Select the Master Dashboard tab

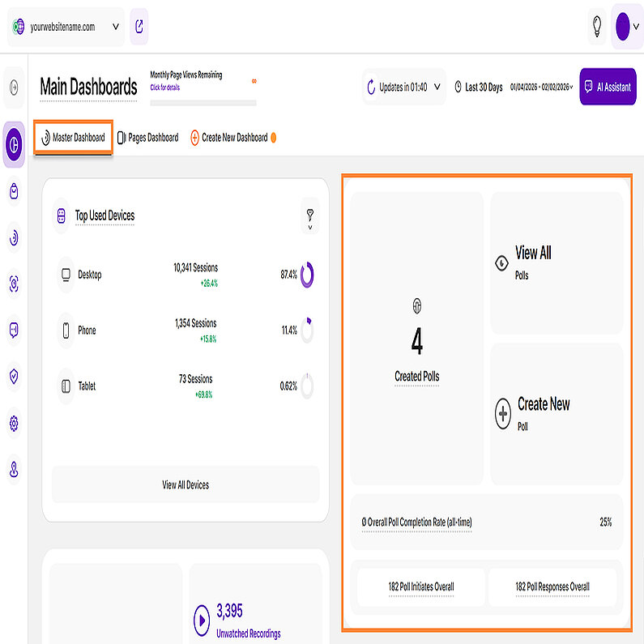pos(73,138)
